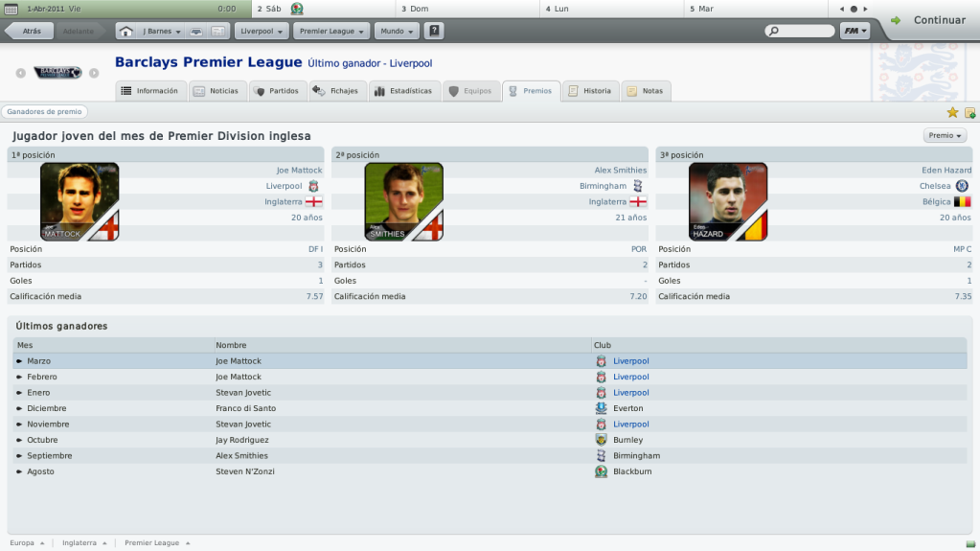Image resolution: width=980 pixels, height=551 pixels.
Task: Open the calendar icon beside the date
Action: click(11, 9)
